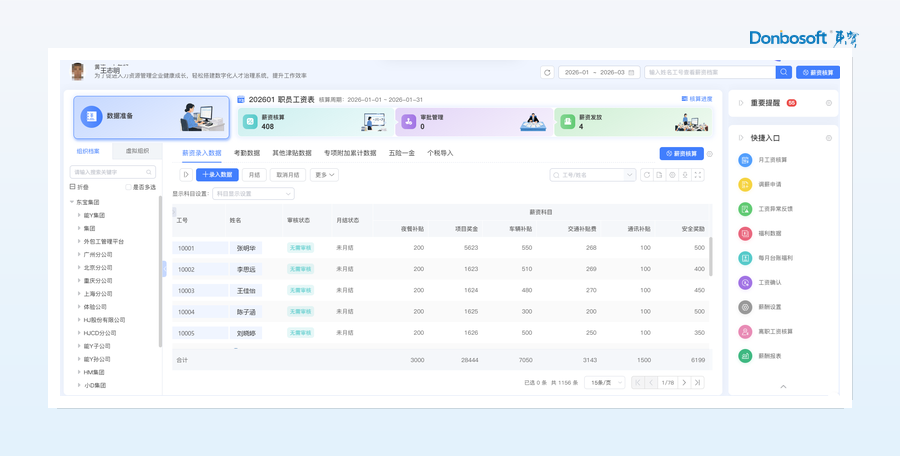Focus the organization tree keyword search field
Viewport: 900px width, 456px height.
coord(112,172)
